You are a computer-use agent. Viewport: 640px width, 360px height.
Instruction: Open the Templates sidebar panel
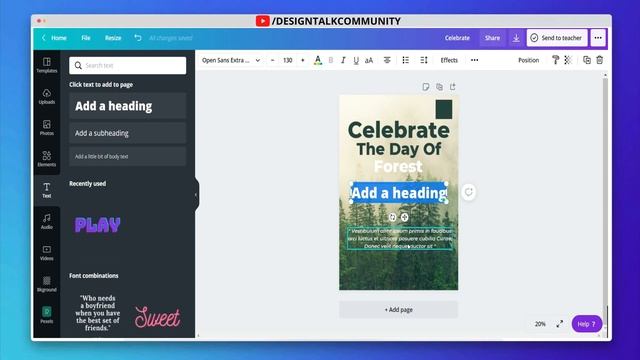coord(47,65)
